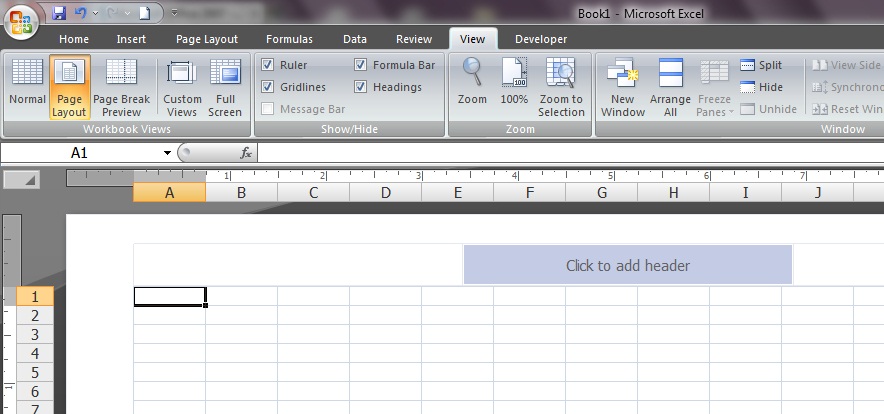Open Page Break Preview
Viewport: 884px width, 414px height.
(x=122, y=87)
